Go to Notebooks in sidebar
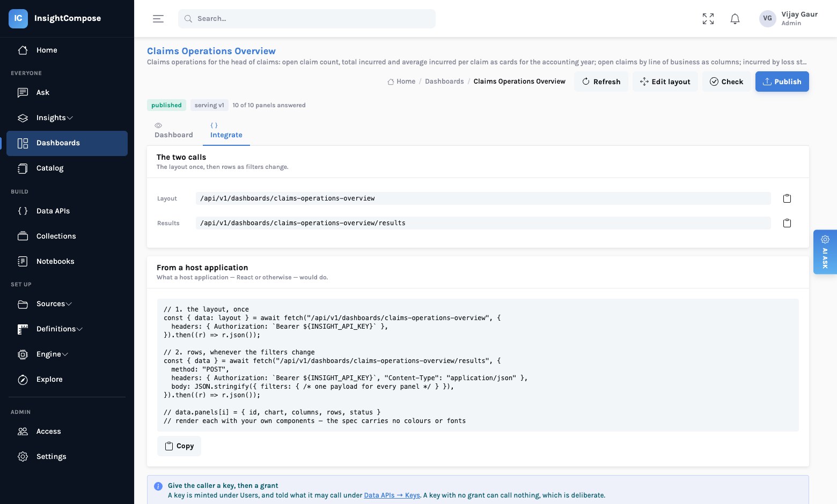The width and height of the screenshot is (837, 504). [67, 261]
